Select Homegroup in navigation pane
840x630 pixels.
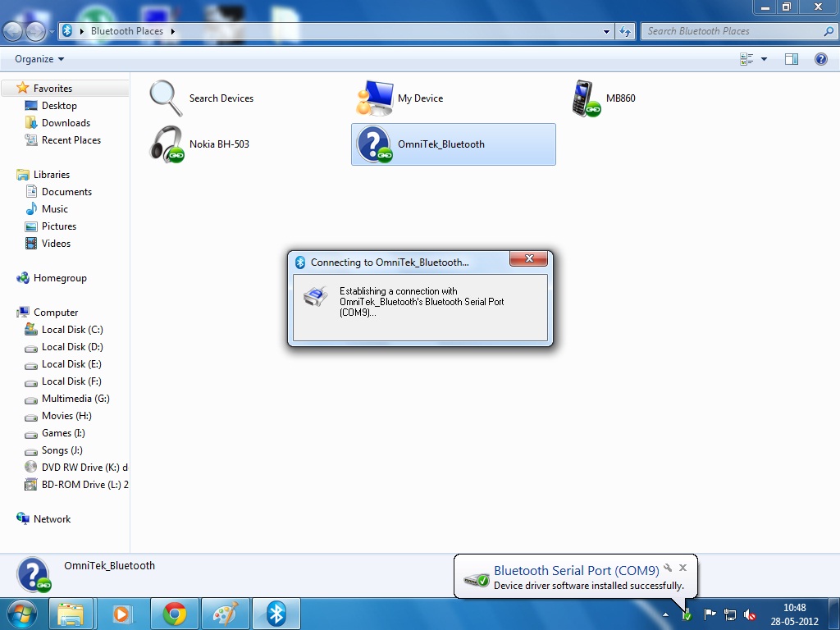tap(59, 278)
